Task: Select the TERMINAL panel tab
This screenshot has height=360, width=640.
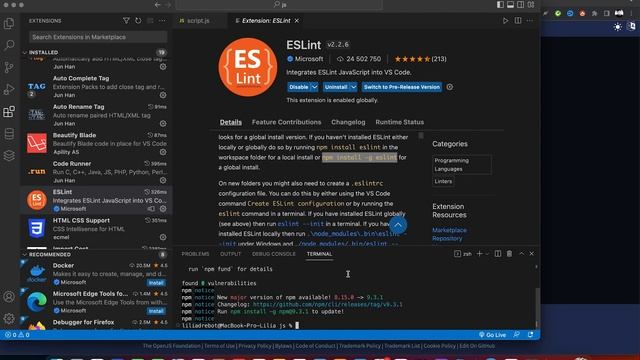Action: [319, 254]
